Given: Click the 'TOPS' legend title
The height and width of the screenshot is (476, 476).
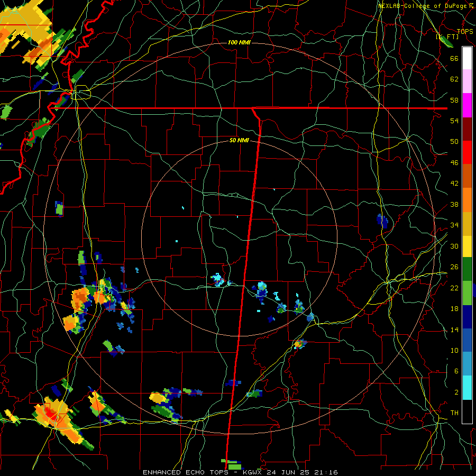Looking at the screenshot, I should pyautogui.click(x=465, y=31).
